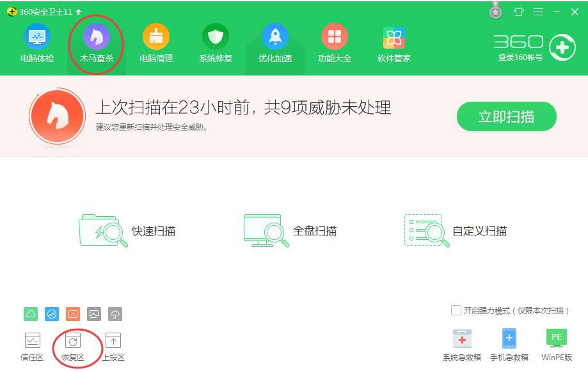The width and height of the screenshot is (588, 371).
Task: Switch to 电脑清理 cleanup tab
Action: (156, 43)
